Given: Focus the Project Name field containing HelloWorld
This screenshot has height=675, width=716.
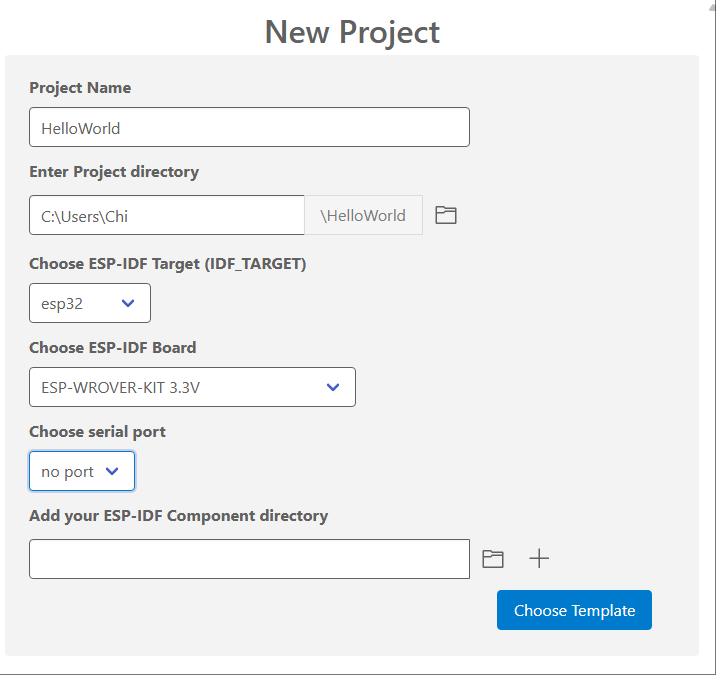Looking at the screenshot, I should pos(249,127).
